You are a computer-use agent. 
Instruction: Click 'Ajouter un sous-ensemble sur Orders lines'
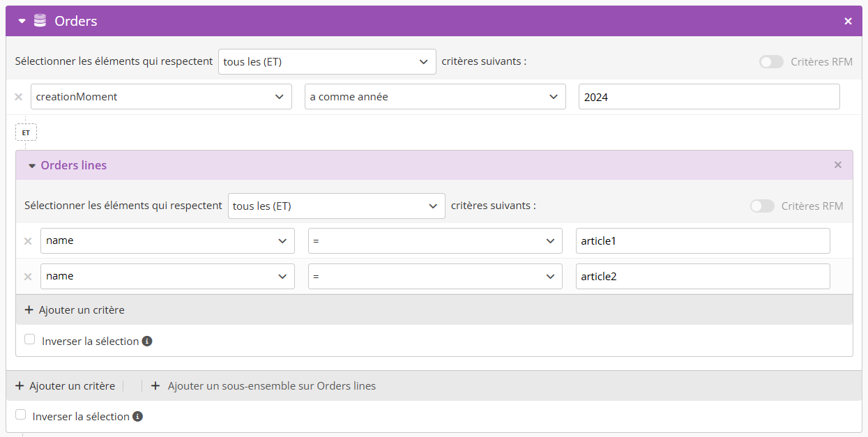click(264, 385)
